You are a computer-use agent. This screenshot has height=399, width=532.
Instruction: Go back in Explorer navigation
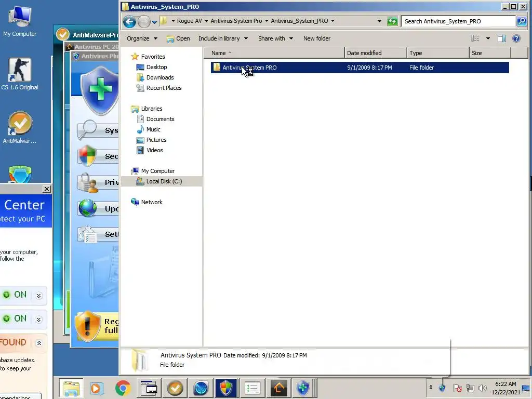pos(129,22)
